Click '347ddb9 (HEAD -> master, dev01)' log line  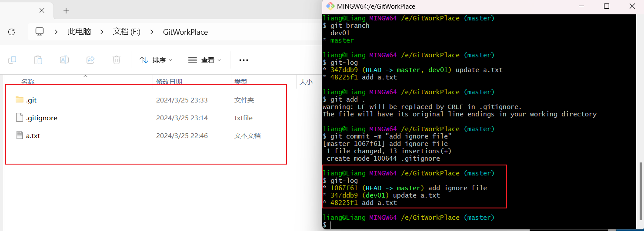point(413,70)
